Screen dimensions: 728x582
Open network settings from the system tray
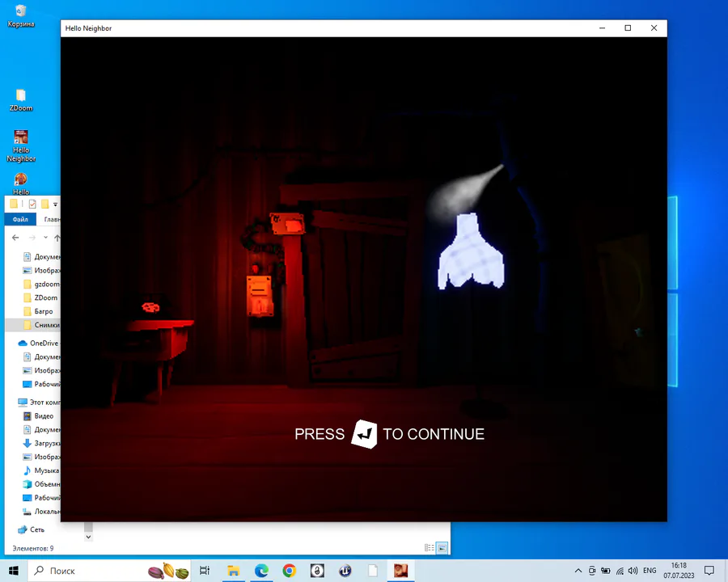pyautogui.click(x=620, y=571)
